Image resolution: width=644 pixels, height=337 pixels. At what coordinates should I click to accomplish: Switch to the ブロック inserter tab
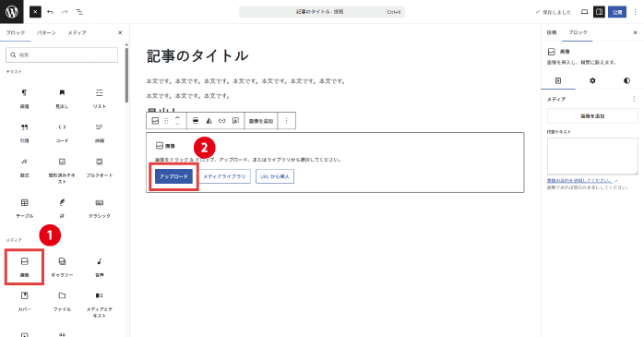[15, 32]
